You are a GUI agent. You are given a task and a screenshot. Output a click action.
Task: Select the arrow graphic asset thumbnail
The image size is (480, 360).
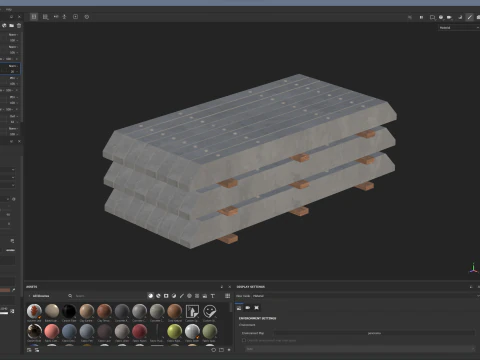coord(192,311)
